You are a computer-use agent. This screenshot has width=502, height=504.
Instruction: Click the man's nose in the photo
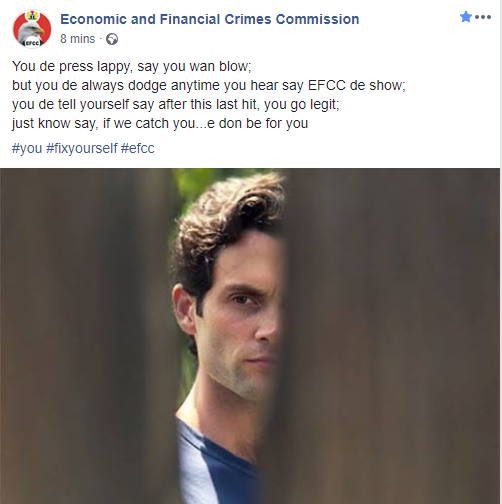point(267,328)
